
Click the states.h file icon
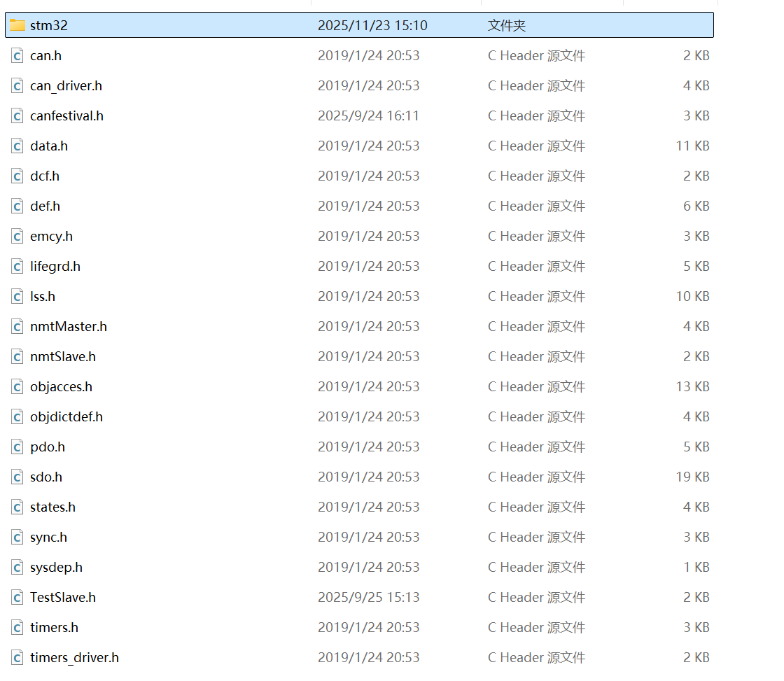(x=17, y=507)
